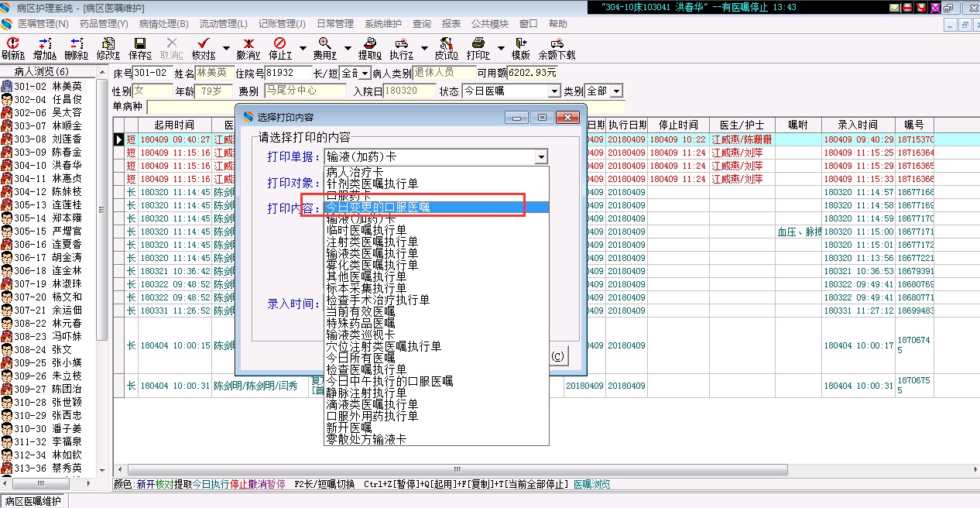The image size is (980, 508).
Task: Click the 嘱号 column header
Action: [x=914, y=125]
